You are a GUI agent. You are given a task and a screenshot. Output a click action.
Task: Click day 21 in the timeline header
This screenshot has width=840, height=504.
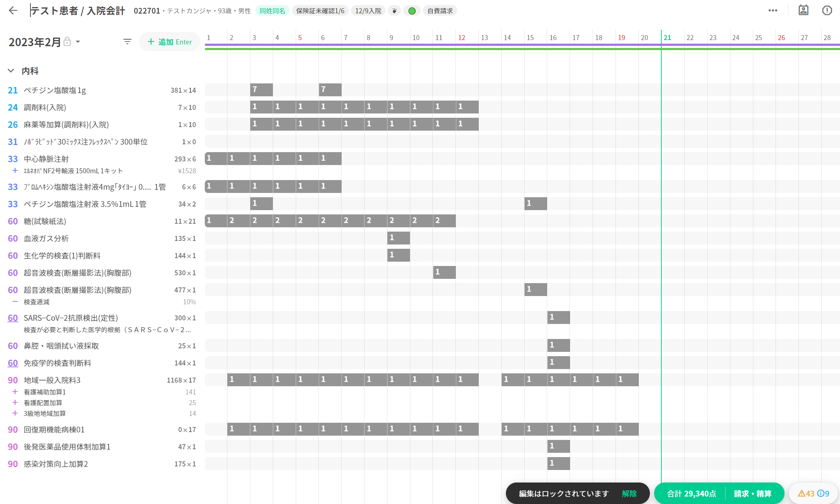(667, 38)
